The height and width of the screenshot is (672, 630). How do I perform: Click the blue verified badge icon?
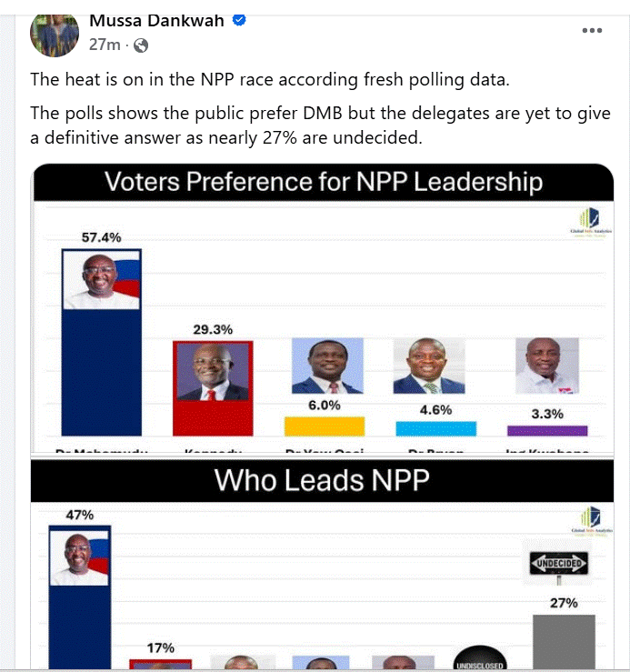239,20
